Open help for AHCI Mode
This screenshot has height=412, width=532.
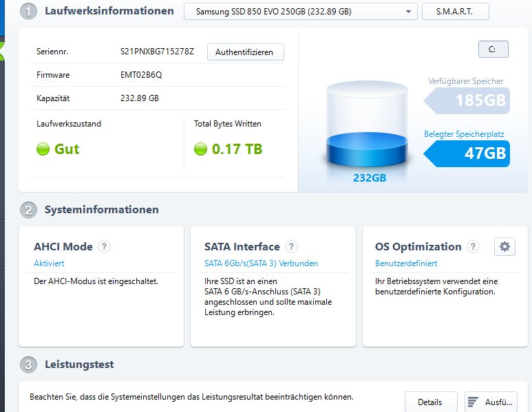pos(105,246)
